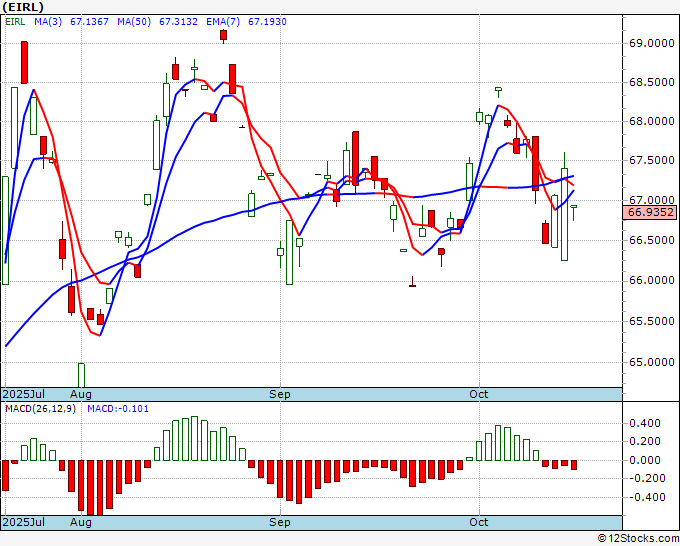
Task: Click the 0.400 MACD axis label
Action: (647, 423)
